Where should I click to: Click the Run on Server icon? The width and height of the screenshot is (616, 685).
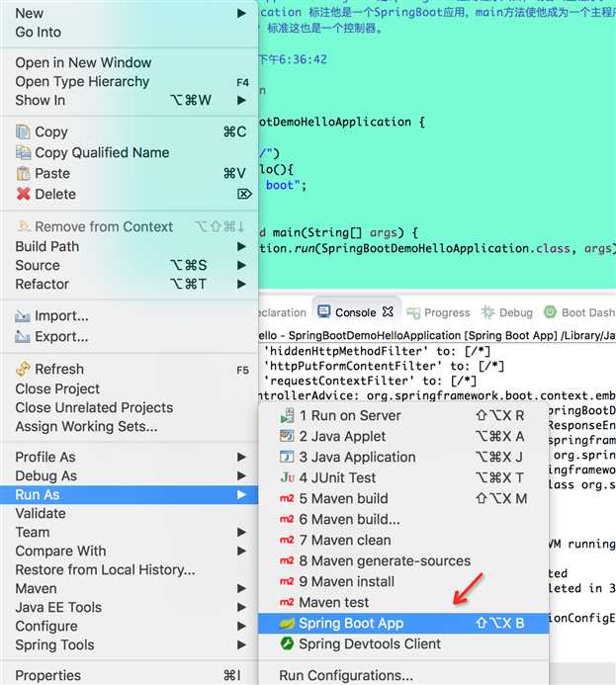coord(287,415)
